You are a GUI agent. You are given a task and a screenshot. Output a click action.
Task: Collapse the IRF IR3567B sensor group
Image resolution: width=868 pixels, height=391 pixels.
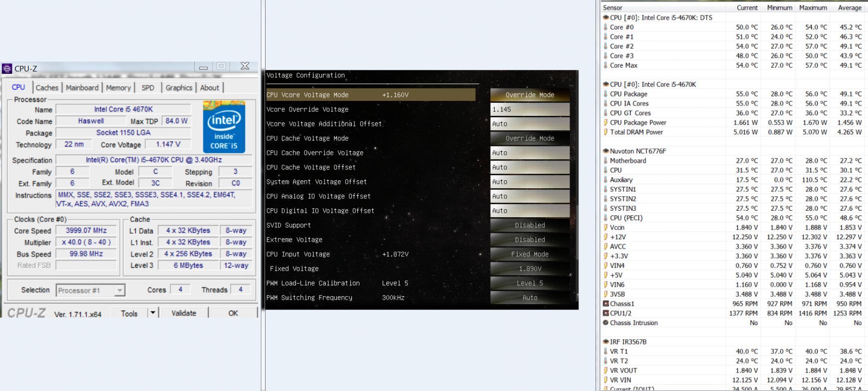click(x=605, y=342)
